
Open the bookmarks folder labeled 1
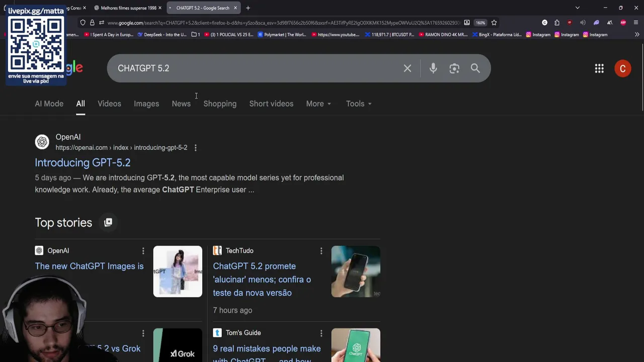[196, 35]
